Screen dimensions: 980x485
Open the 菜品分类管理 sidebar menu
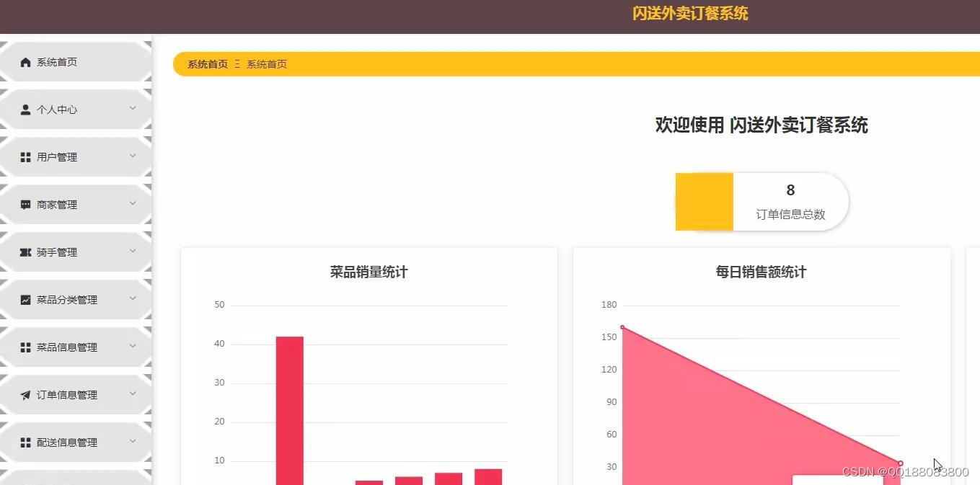click(x=76, y=300)
